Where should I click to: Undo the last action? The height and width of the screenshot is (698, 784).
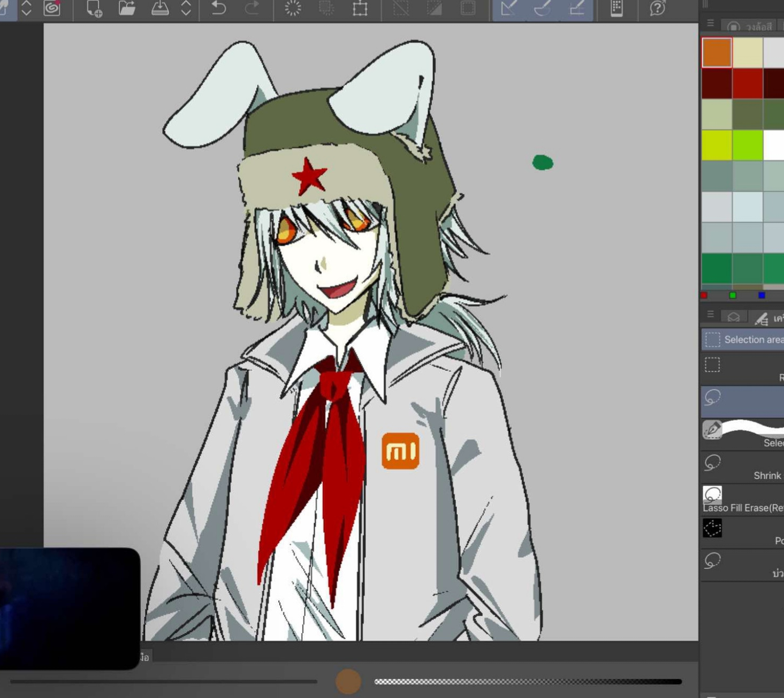tap(218, 8)
